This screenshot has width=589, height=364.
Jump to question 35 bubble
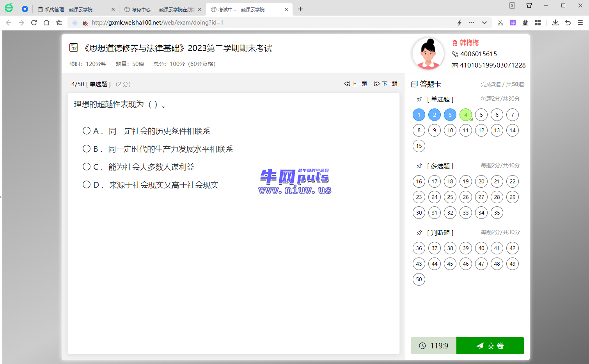pyautogui.click(x=497, y=213)
